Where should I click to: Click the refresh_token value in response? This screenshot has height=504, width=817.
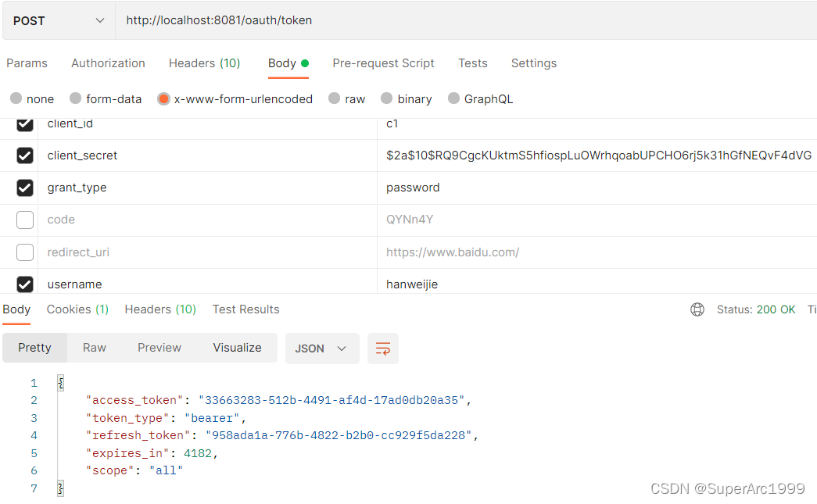click(339, 435)
